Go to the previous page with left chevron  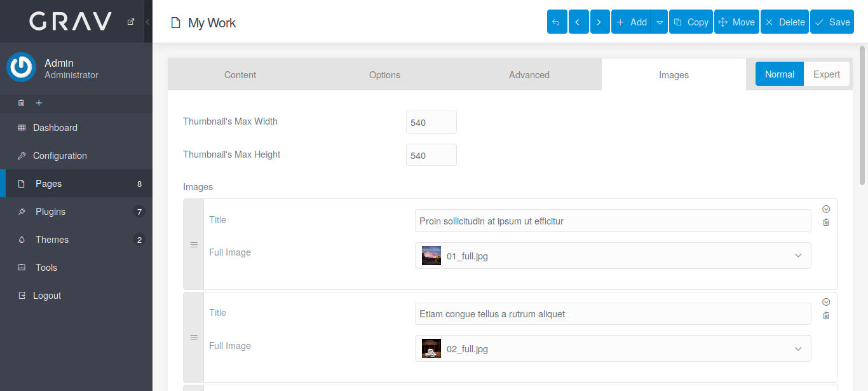point(578,22)
